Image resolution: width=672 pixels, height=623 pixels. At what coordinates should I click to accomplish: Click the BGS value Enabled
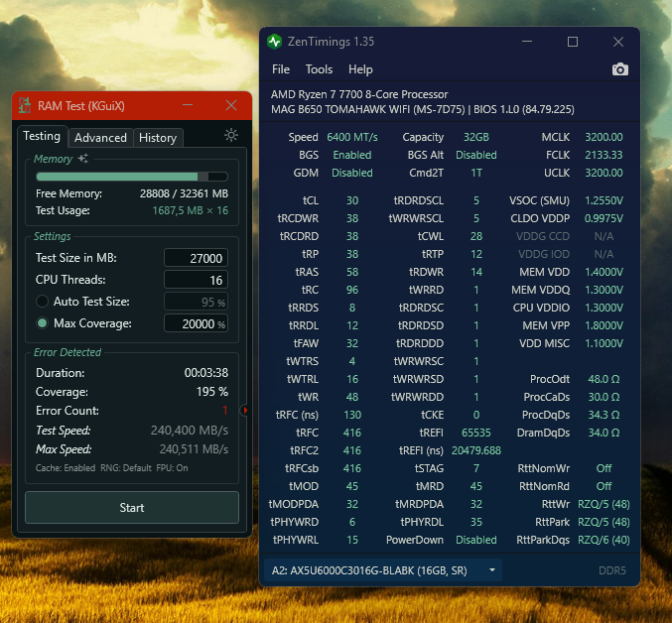coord(352,155)
